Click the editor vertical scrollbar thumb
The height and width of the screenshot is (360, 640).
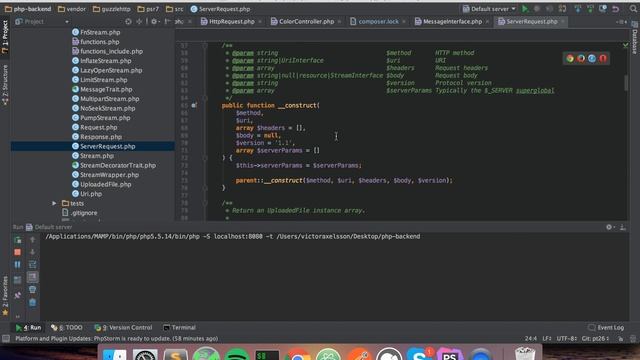tap(626, 83)
